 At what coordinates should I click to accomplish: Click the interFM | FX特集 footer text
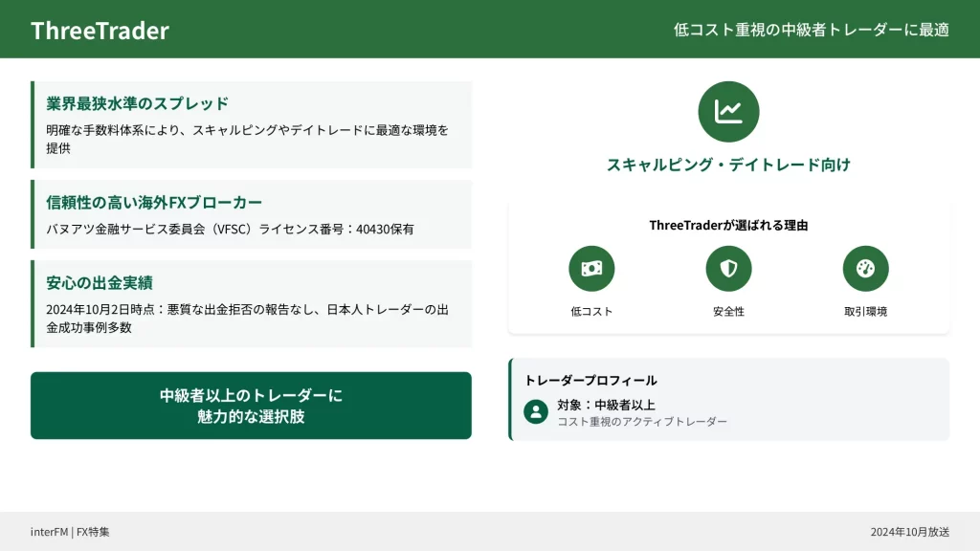[x=70, y=532]
